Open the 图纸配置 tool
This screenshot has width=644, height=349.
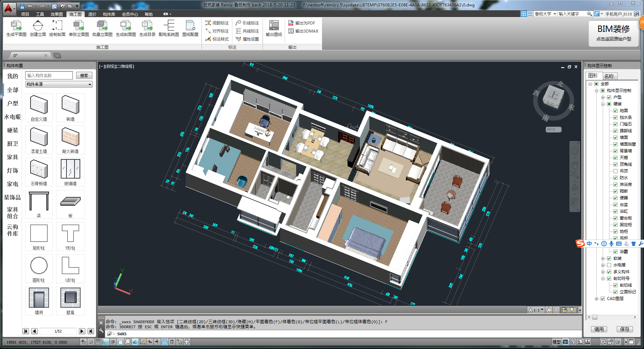click(190, 28)
